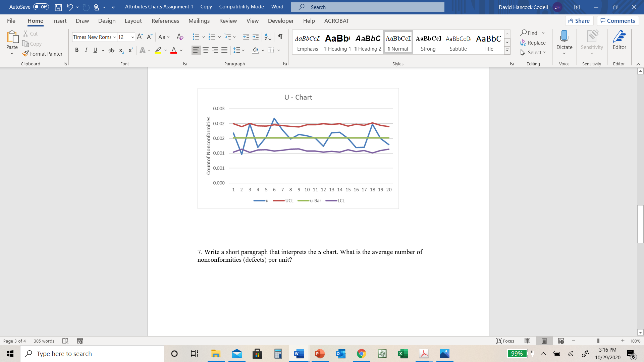Click the Sort paragraphs icon
This screenshot has height=362, width=644.
click(x=268, y=37)
